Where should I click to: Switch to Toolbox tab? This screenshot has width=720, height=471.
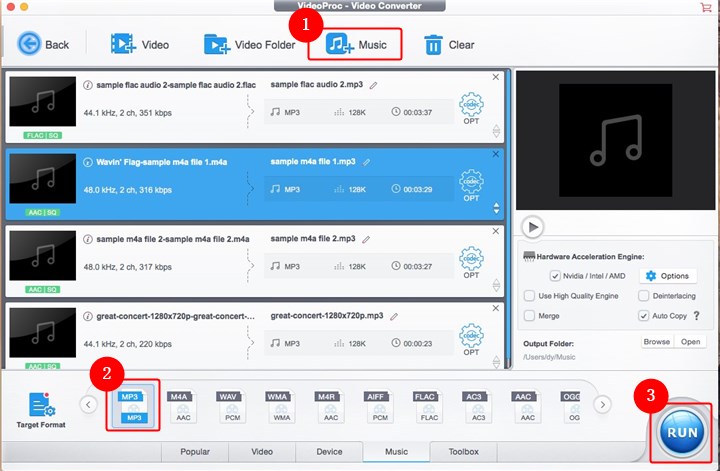click(463, 452)
